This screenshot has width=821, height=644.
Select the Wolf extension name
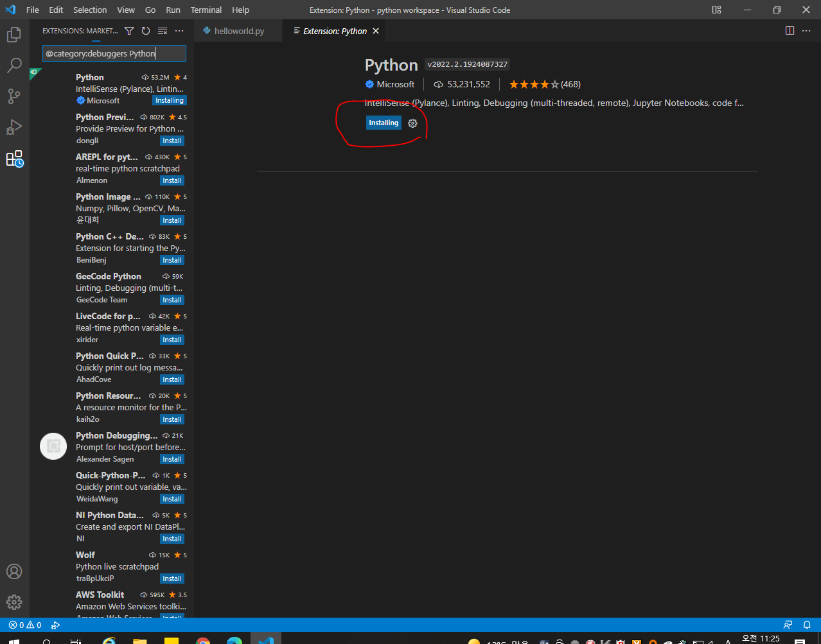pyautogui.click(x=85, y=555)
